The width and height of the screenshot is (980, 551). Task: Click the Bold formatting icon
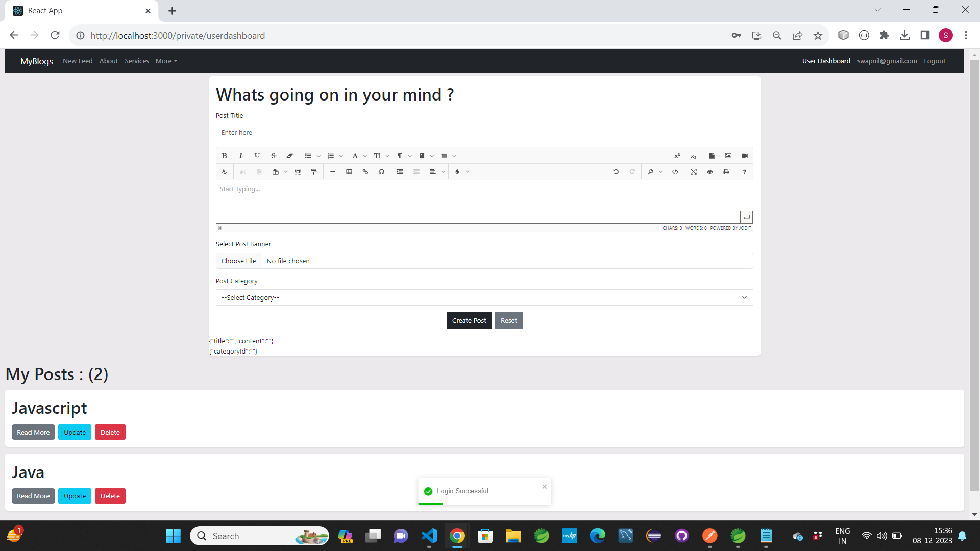point(225,156)
